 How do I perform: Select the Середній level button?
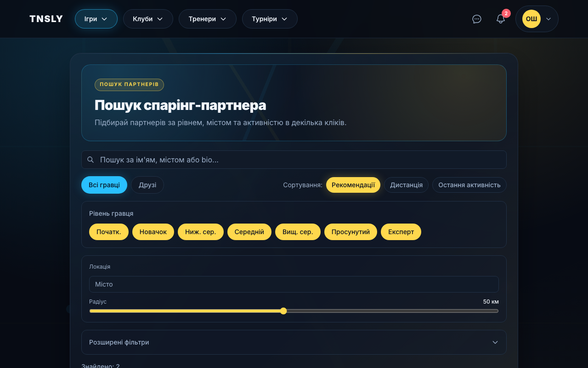point(249,232)
